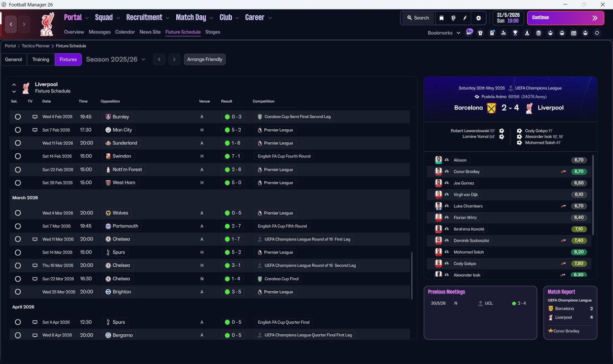The image size is (613, 364).
Task: Open the Tactics Planner breadcrumb link
Action: (35, 46)
